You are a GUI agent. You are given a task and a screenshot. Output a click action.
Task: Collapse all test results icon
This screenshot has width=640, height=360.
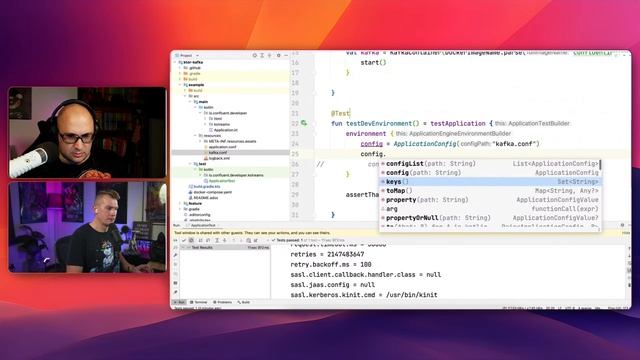(x=224, y=240)
